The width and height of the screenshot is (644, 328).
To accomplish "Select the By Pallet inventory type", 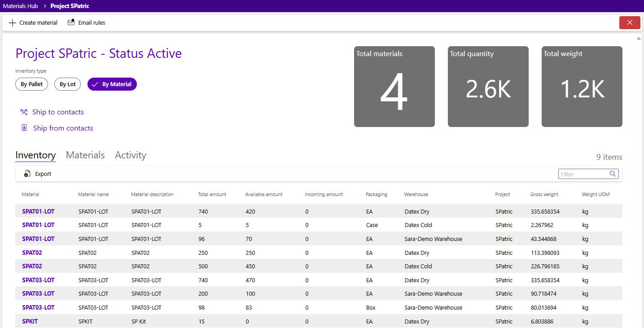I will tap(32, 84).
